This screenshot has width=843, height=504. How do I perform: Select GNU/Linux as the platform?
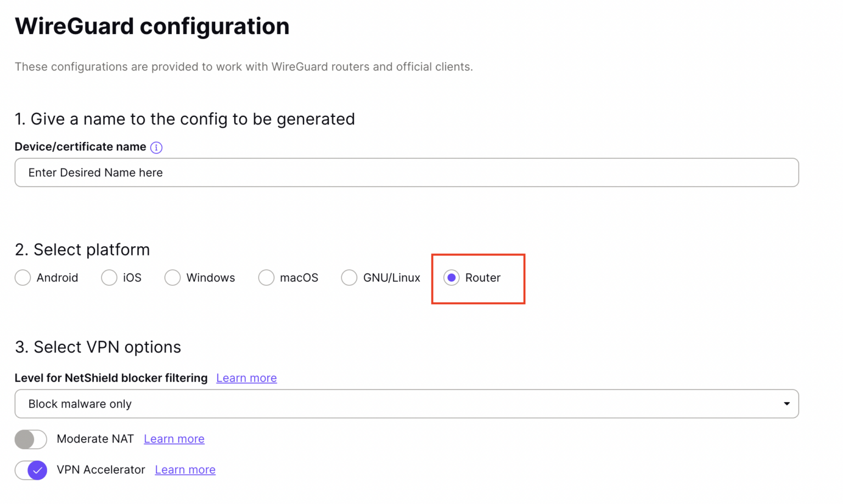click(x=350, y=278)
